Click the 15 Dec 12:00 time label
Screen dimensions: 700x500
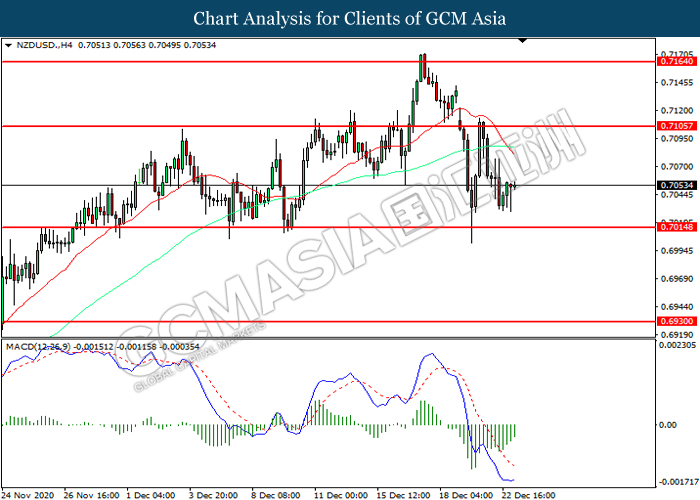(x=404, y=495)
